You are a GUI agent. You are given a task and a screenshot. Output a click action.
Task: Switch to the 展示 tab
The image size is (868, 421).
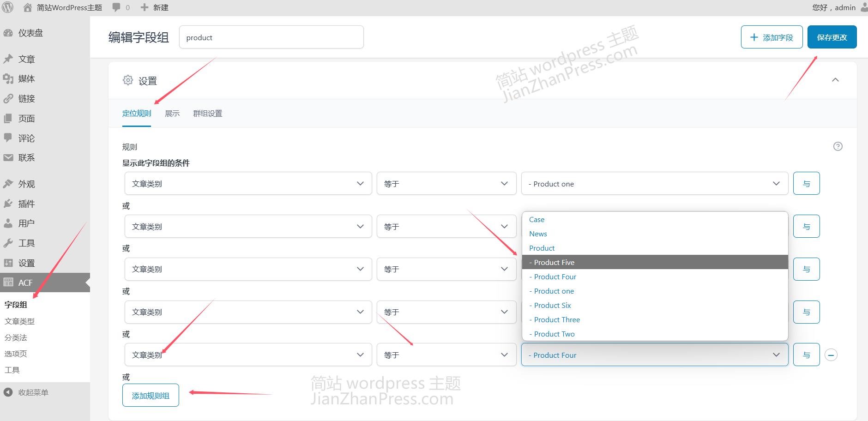[x=172, y=114]
